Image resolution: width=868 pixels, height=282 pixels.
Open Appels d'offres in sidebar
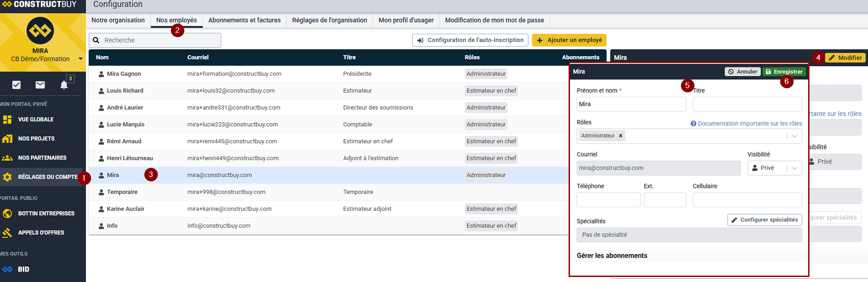coord(41,233)
